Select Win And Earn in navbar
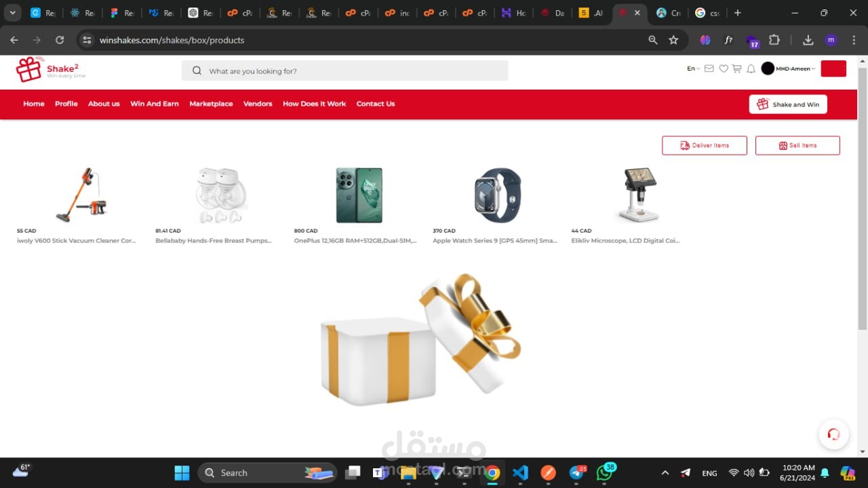Screen dimensions: 868x488 (x=155, y=104)
